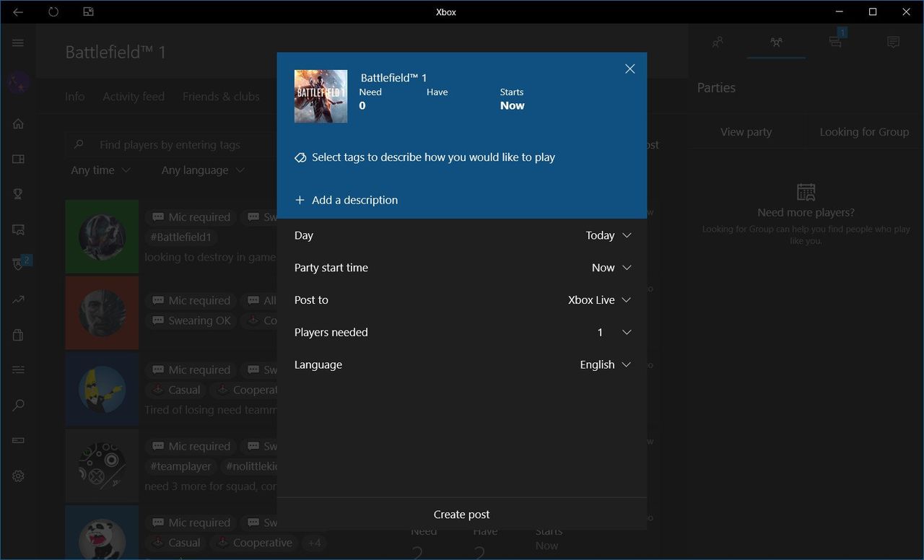Open Microsoft Store bag icon in sidebar
This screenshot has height=560, width=924.
coord(18,335)
